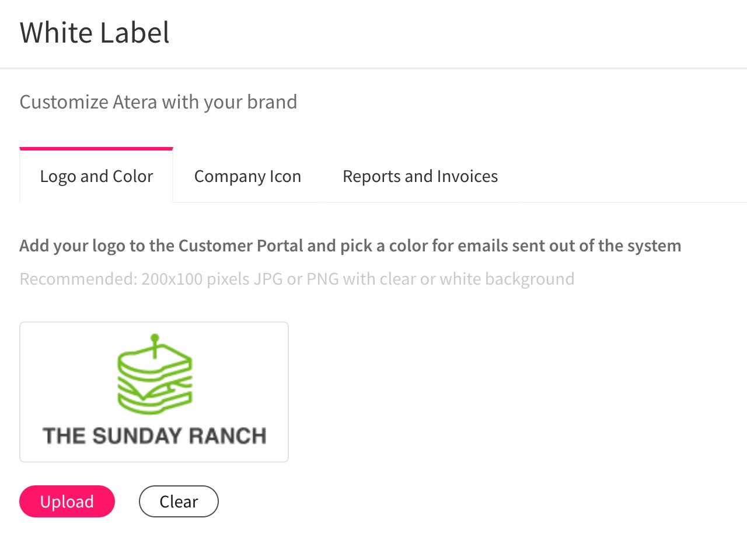The height and width of the screenshot is (560, 747).
Task: Click the JPG or PNG text
Action: 295,279
